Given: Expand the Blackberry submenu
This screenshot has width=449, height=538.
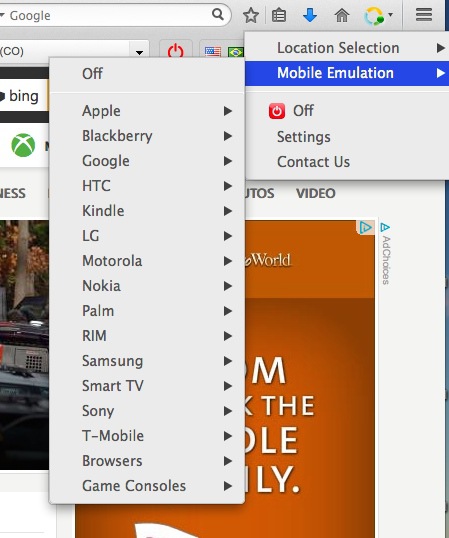Looking at the screenshot, I should point(147,136).
